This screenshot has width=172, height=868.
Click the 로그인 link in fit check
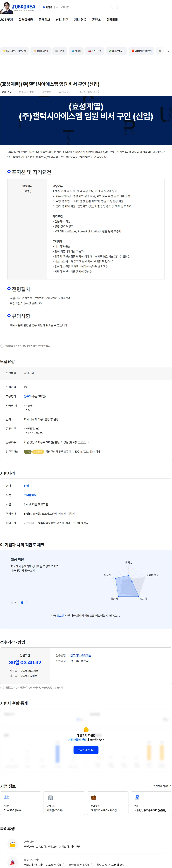[x=60, y=616]
